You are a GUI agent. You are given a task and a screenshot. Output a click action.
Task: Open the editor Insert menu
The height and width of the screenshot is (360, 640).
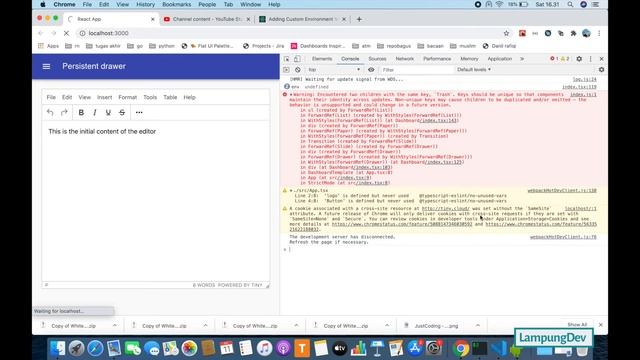(x=104, y=97)
